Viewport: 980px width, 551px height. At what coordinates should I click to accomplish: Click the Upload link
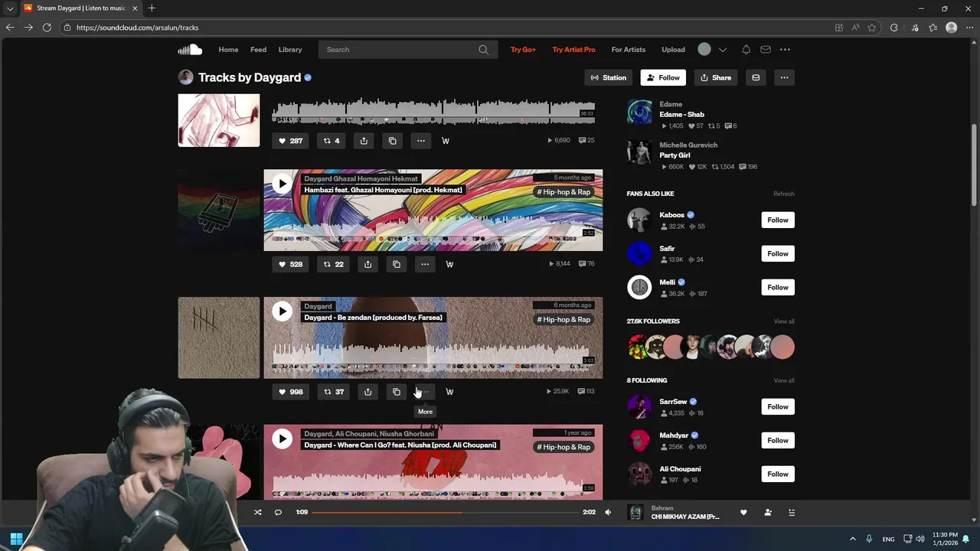pos(673,50)
